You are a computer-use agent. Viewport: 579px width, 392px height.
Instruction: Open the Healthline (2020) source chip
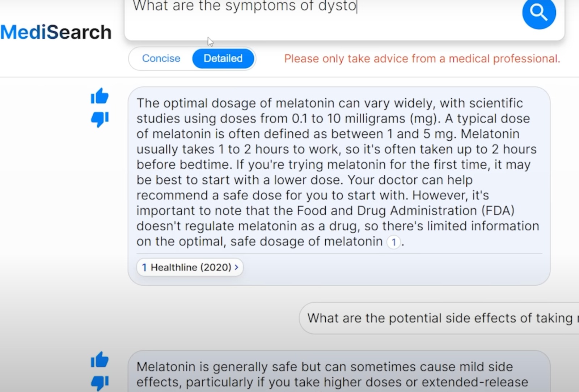pyautogui.click(x=190, y=267)
